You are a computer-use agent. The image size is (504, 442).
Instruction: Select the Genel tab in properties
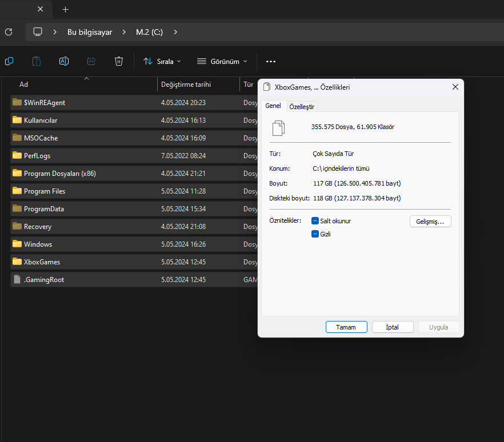(273, 106)
